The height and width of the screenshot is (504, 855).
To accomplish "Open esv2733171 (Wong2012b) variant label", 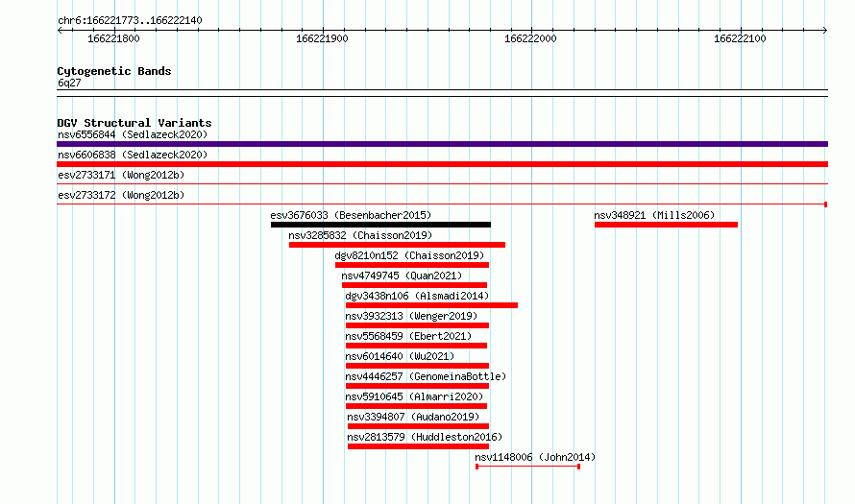I will 121,175.
